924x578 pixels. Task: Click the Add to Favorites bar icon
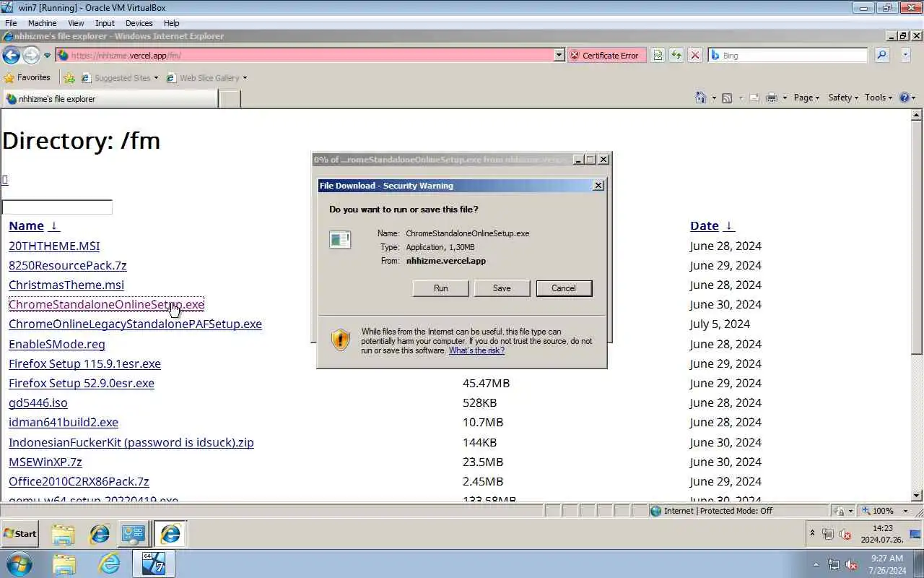click(69, 77)
